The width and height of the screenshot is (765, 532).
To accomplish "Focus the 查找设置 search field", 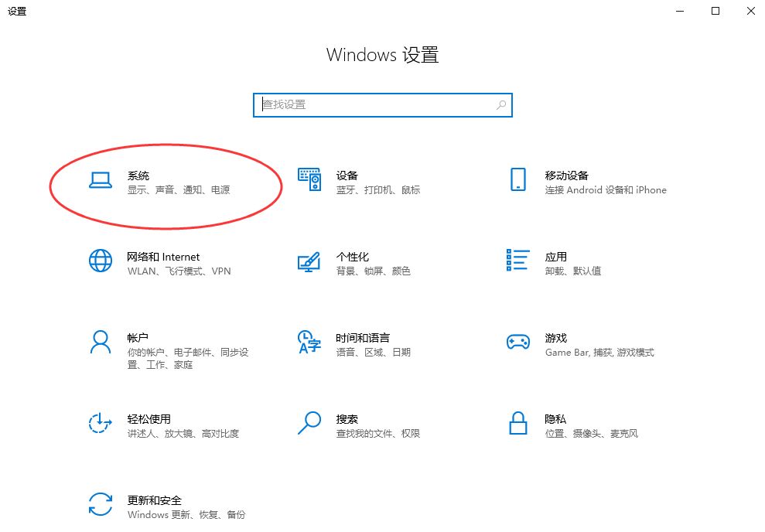I will click(x=382, y=105).
